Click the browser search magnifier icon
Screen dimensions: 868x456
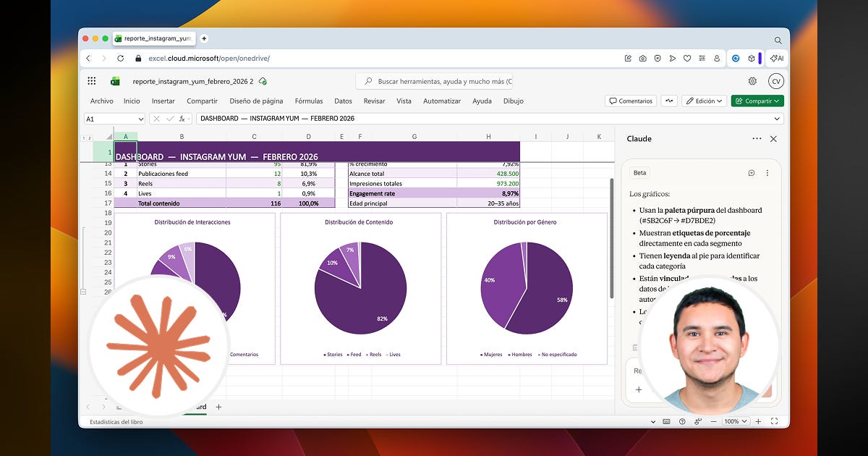click(x=778, y=40)
